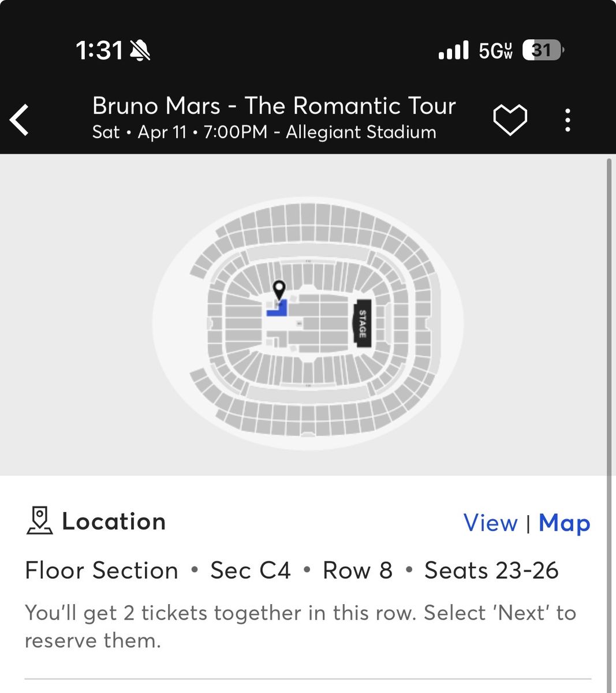Favorite the event with the heart icon
The height and width of the screenshot is (693, 616).
(510, 120)
